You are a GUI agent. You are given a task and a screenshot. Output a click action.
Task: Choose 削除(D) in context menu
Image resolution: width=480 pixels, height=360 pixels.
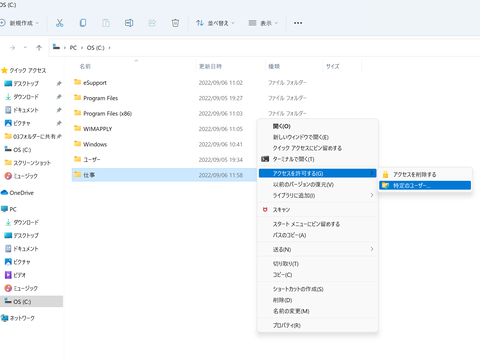[318, 300]
